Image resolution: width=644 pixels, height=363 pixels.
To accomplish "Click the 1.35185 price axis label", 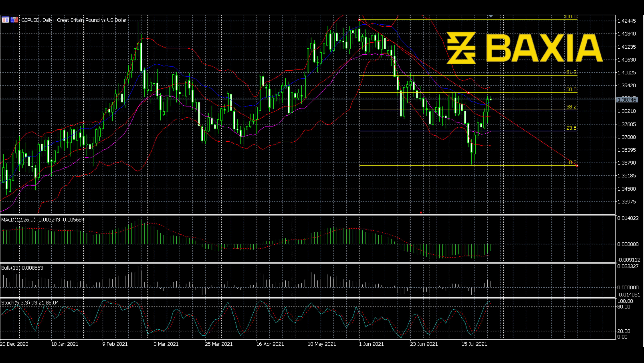I will pos(626,176).
